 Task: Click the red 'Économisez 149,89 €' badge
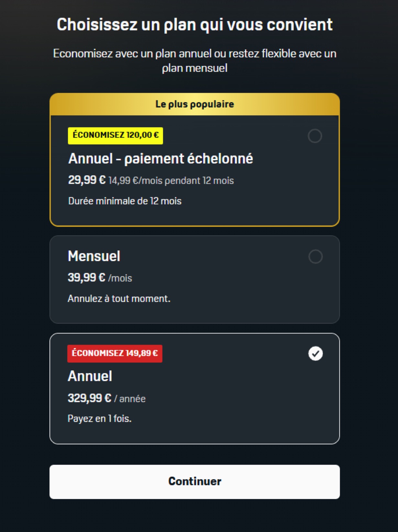point(115,353)
